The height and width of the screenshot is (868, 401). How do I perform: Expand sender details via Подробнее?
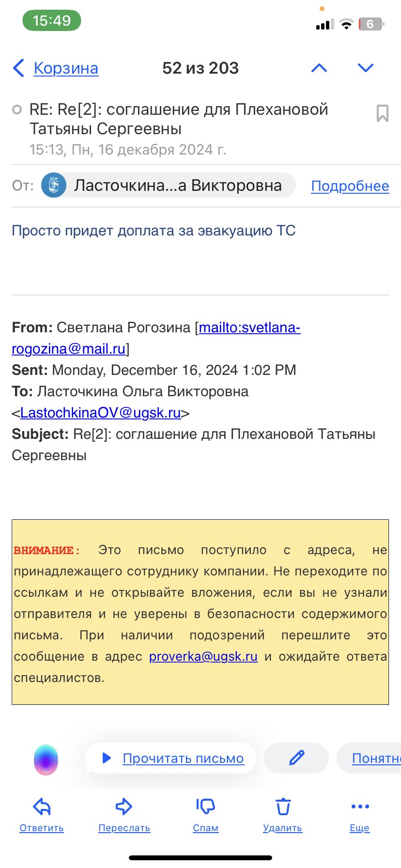pos(350,186)
